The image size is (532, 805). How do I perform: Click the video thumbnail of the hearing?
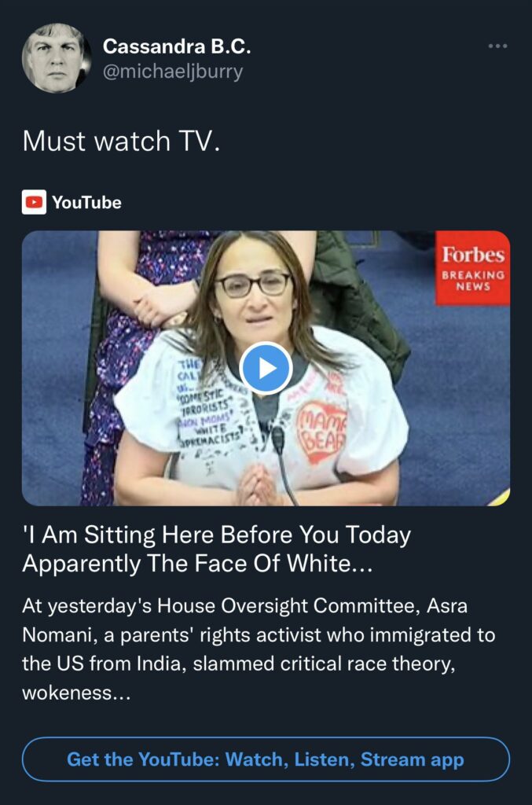click(266, 368)
